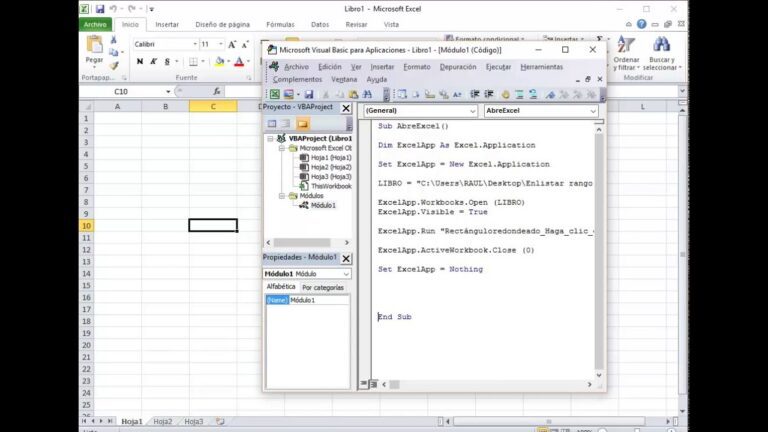This screenshot has width=768, height=432.
Task: Switch to the Hoja2 sheet tab
Action: click(x=163, y=421)
